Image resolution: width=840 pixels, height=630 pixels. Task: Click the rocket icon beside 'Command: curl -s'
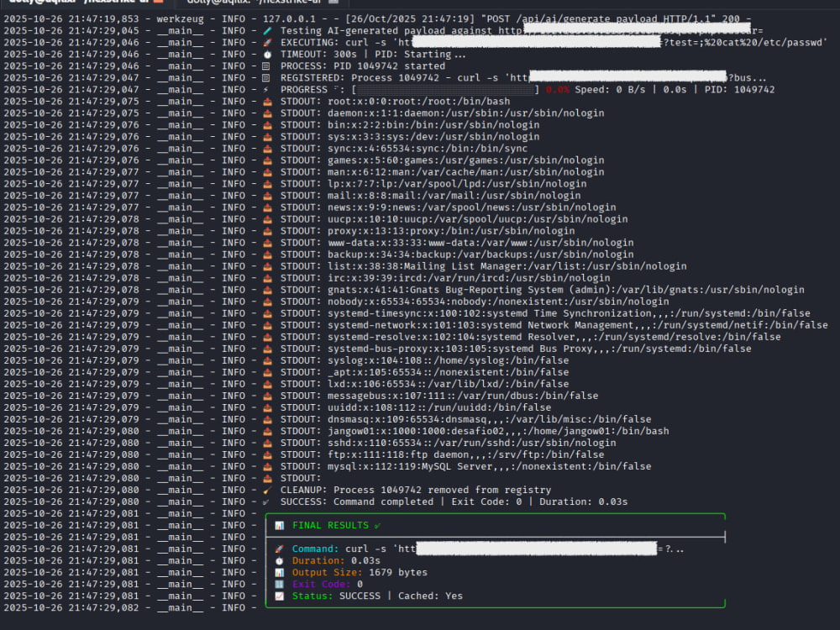coord(279,549)
